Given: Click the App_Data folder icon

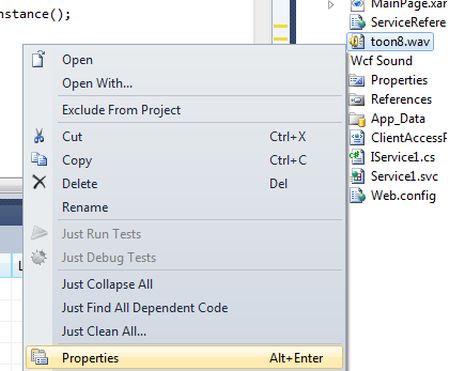Looking at the screenshot, I should (357, 119).
